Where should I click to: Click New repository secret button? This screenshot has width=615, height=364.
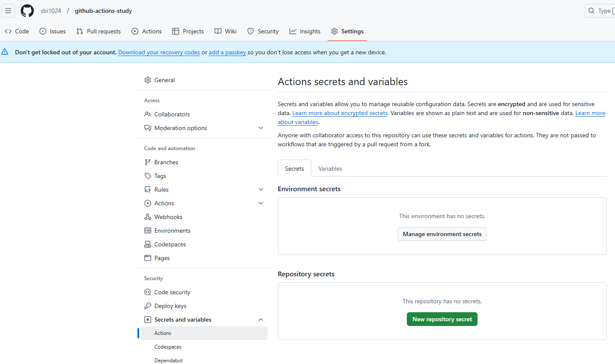coord(442,319)
